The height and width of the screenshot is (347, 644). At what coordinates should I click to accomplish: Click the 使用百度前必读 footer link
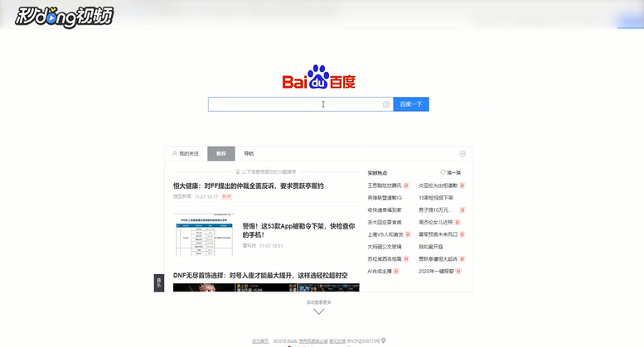pos(313,341)
